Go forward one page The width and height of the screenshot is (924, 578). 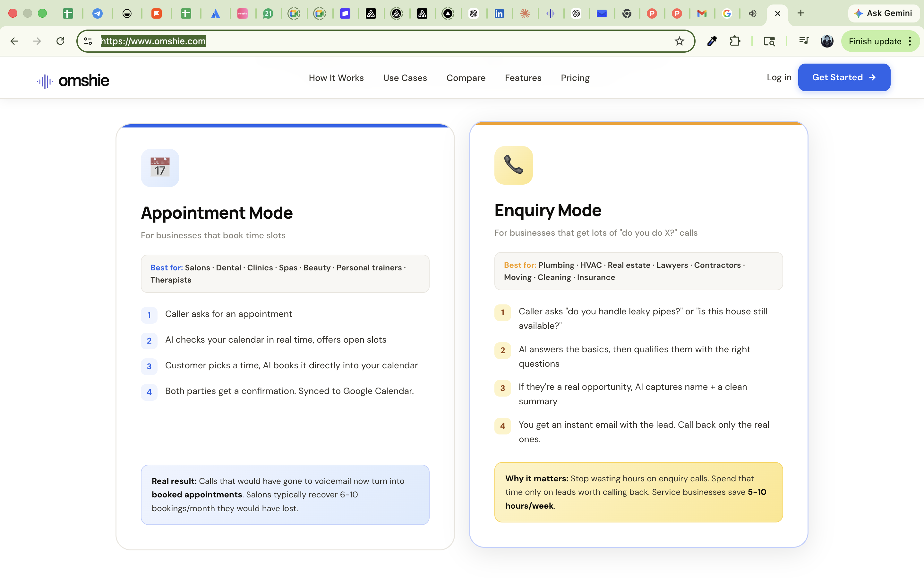(37, 41)
